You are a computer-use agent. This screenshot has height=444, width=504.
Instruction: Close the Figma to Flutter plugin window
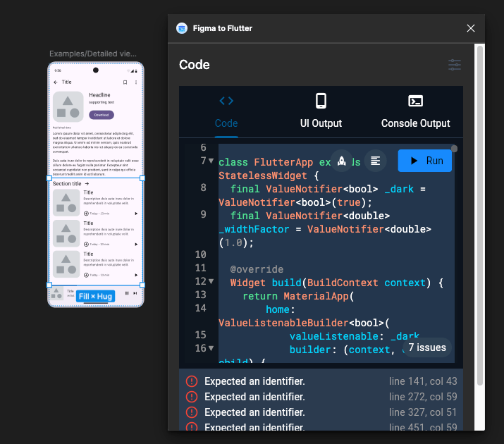(471, 28)
